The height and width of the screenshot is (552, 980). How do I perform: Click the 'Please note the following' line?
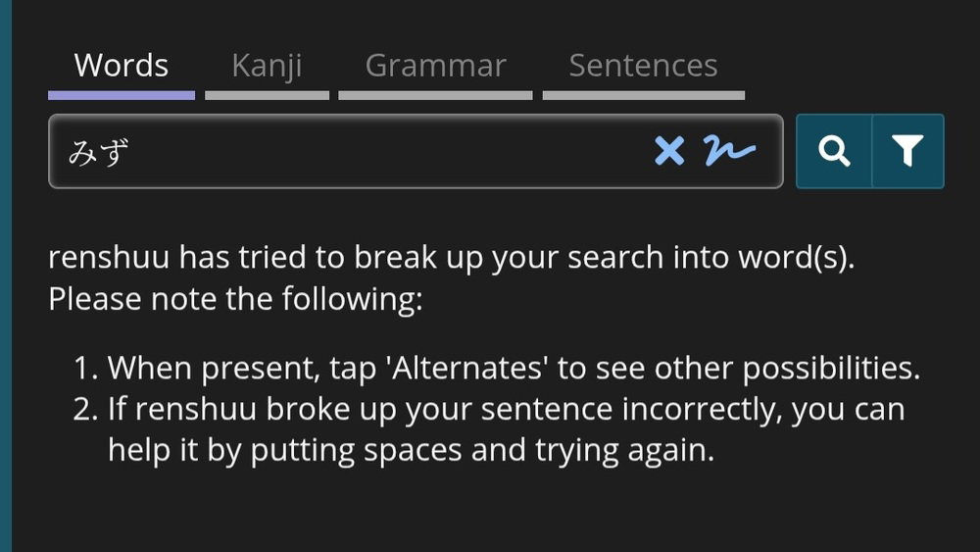point(235,299)
